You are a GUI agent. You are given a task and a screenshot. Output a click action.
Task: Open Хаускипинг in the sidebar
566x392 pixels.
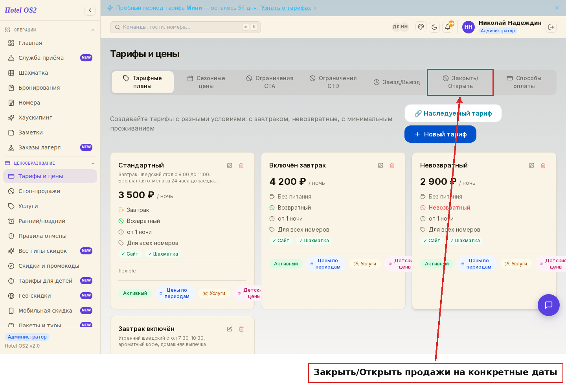point(50,118)
